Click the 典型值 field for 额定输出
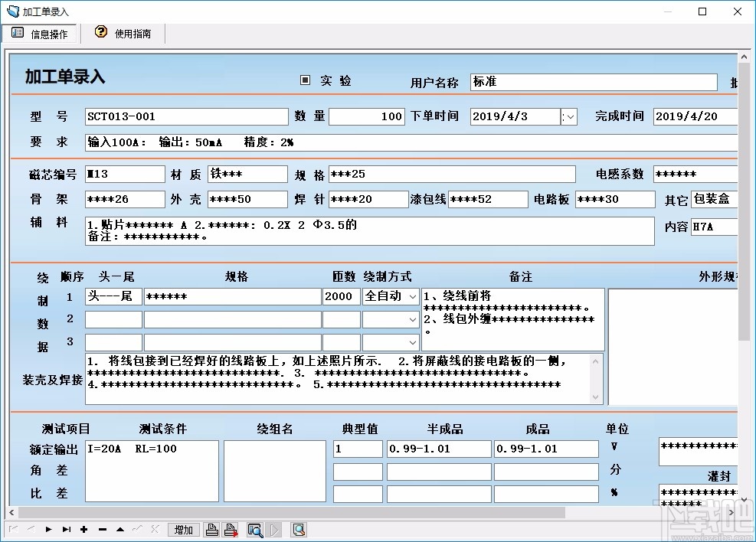This screenshot has width=756, height=542. pos(358,449)
